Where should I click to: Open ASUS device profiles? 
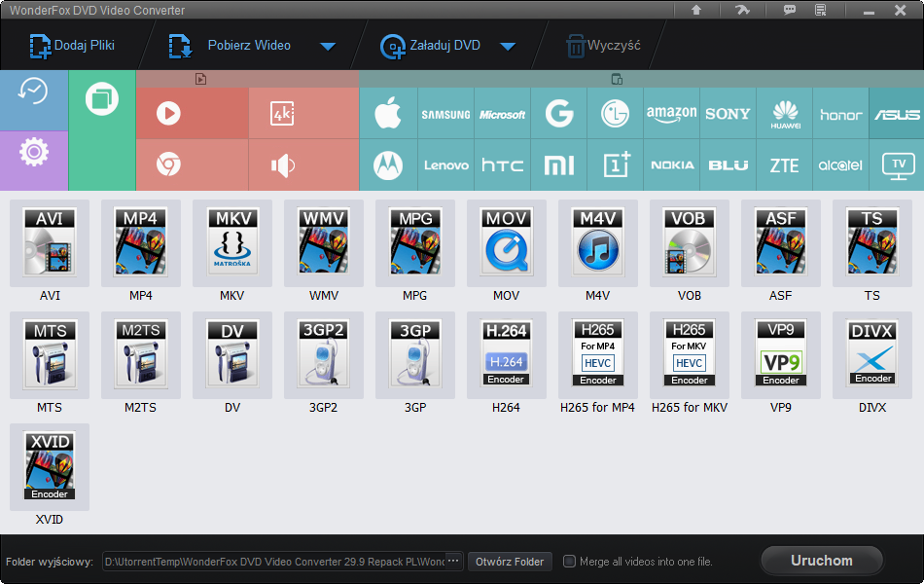897,113
